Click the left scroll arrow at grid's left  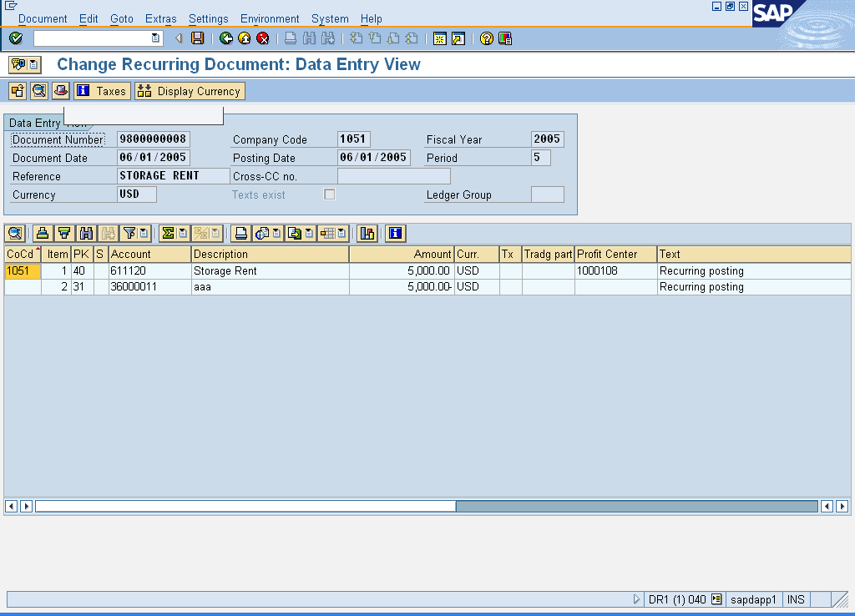coord(11,506)
